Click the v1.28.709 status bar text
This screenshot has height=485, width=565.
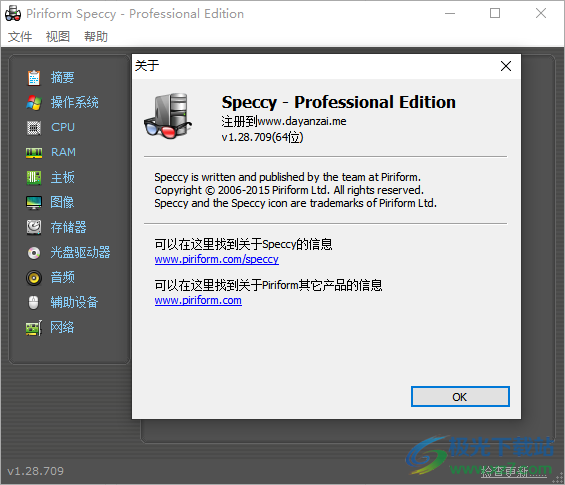[x=35, y=471]
